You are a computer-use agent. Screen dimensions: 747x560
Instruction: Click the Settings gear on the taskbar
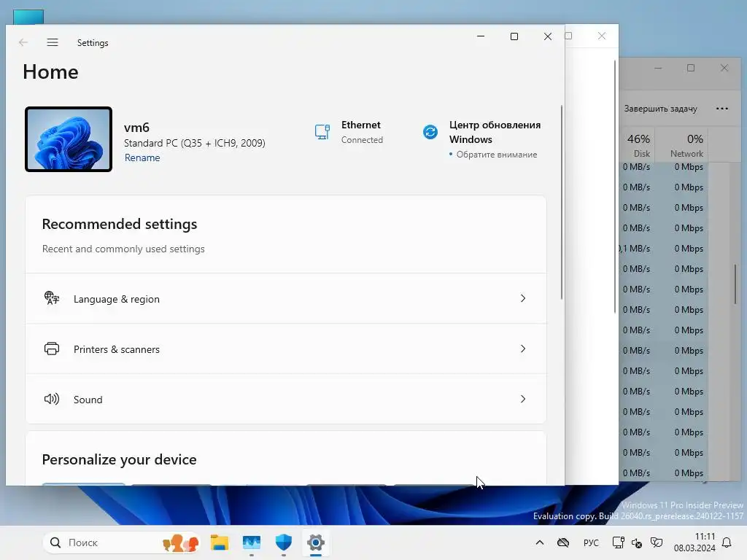[315, 542]
